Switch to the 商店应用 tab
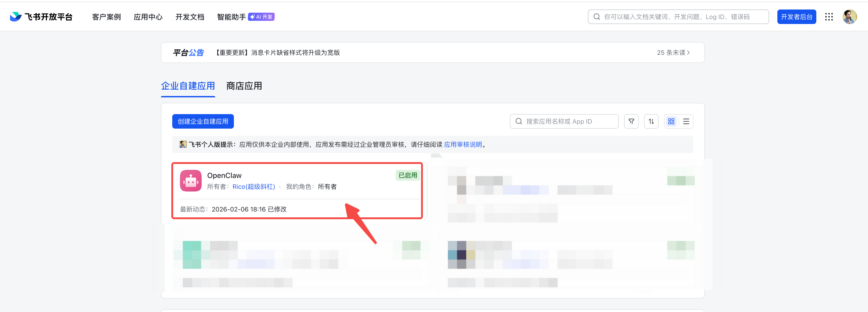Viewport: 868px width, 312px height. pos(244,86)
